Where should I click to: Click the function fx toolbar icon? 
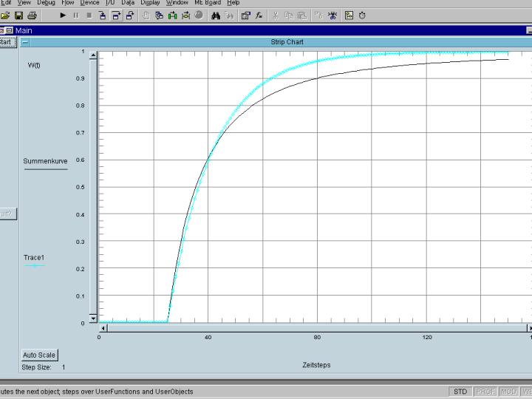259,16
